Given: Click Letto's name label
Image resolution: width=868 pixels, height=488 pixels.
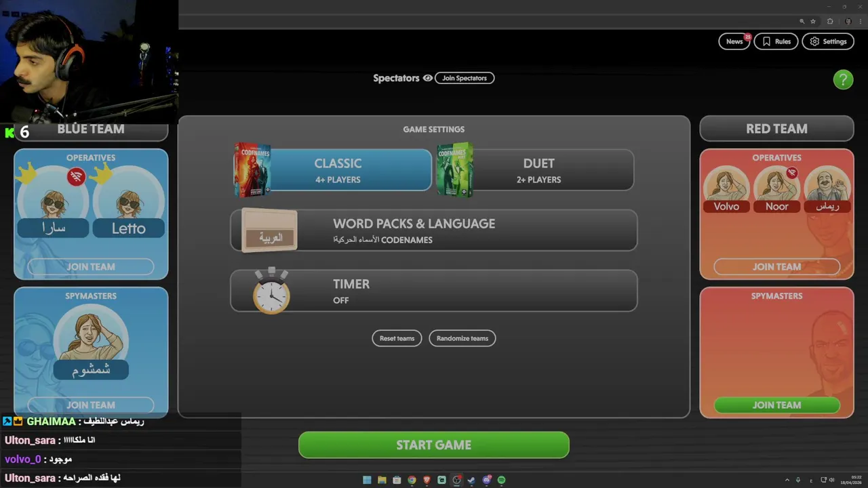Looking at the screenshot, I should coord(129,228).
